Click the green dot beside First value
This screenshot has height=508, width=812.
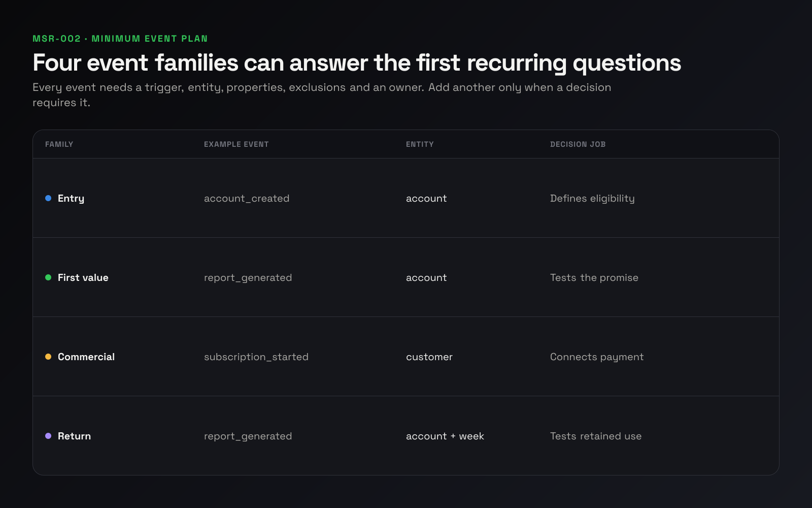point(48,277)
